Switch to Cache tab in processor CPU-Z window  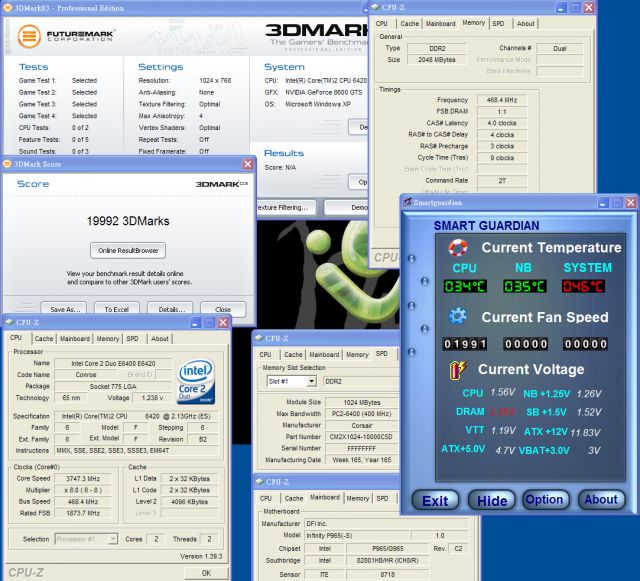(44, 338)
